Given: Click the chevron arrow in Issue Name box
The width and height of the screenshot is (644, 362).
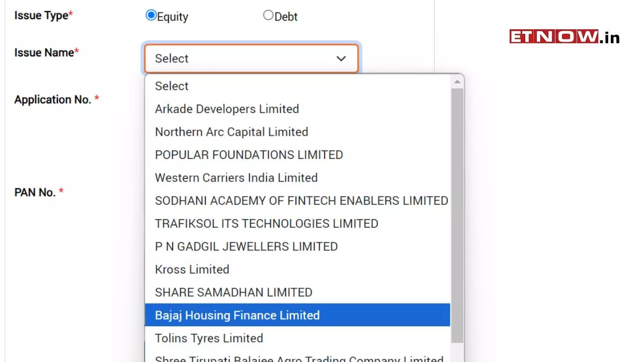Looking at the screenshot, I should [341, 58].
